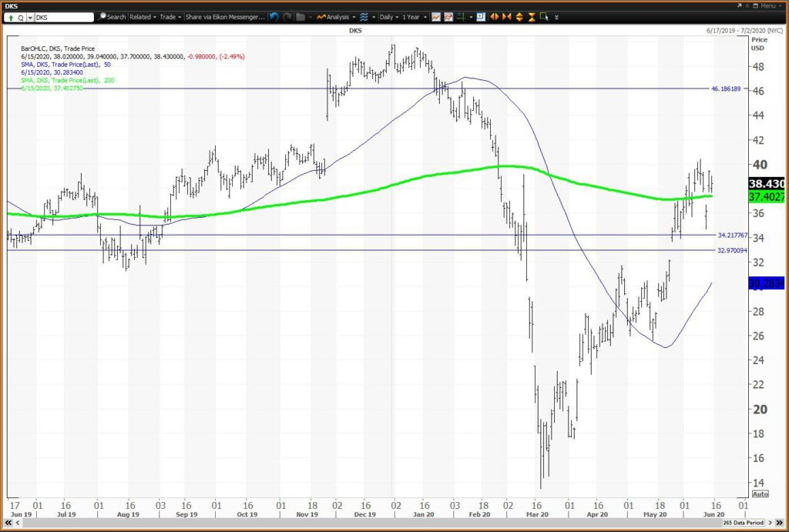Click the DKS chart title
Image resolution: width=789 pixels, height=532 pixels.
pos(355,30)
